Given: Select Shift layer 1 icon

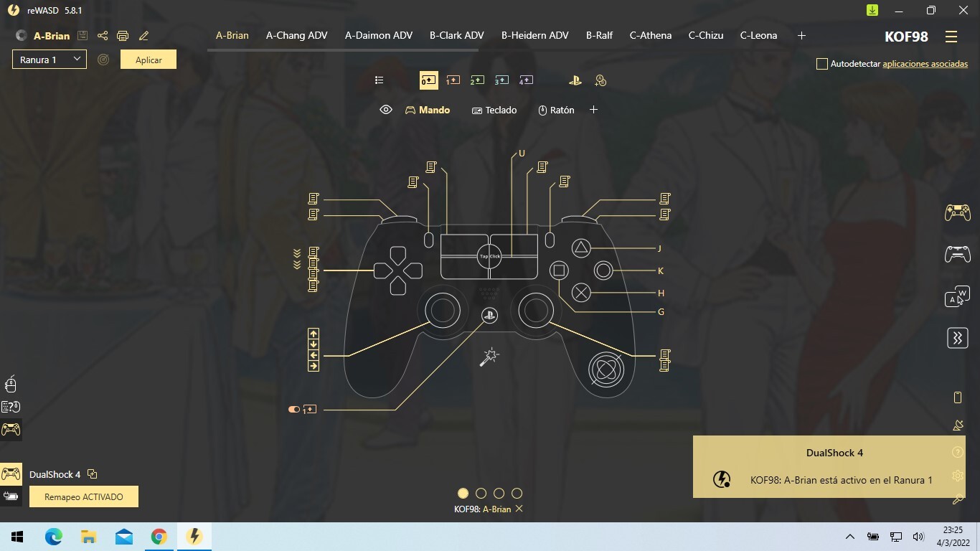Looking at the screenshot, I should click(x=453, y=80).
